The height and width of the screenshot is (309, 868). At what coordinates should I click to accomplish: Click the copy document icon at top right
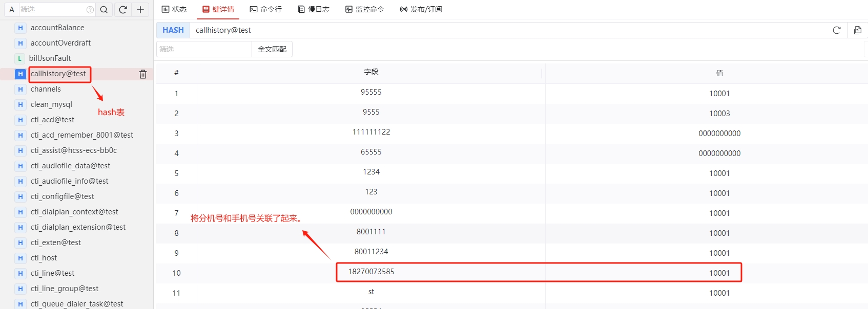[857, 30]
